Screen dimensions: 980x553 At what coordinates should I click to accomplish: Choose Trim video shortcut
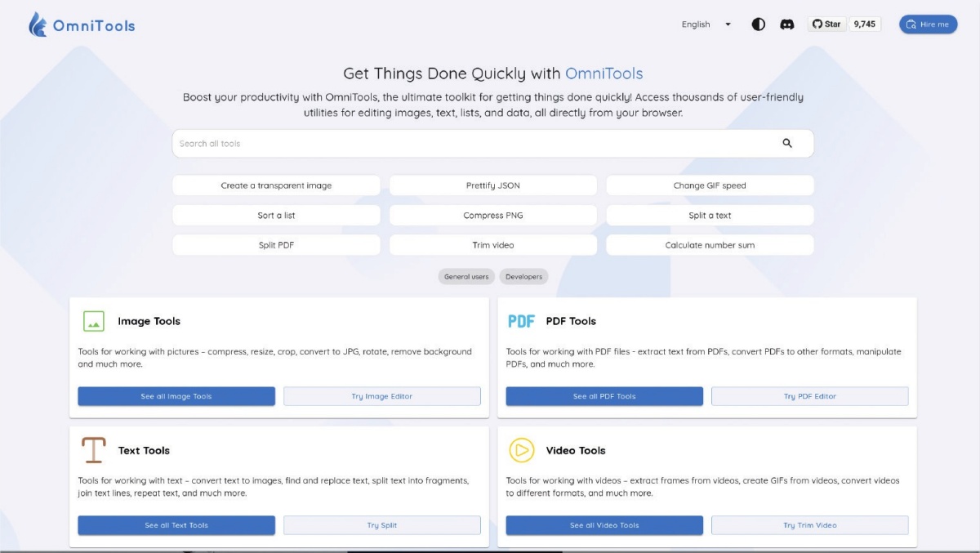pyautogui.click(x=492, y=245)
